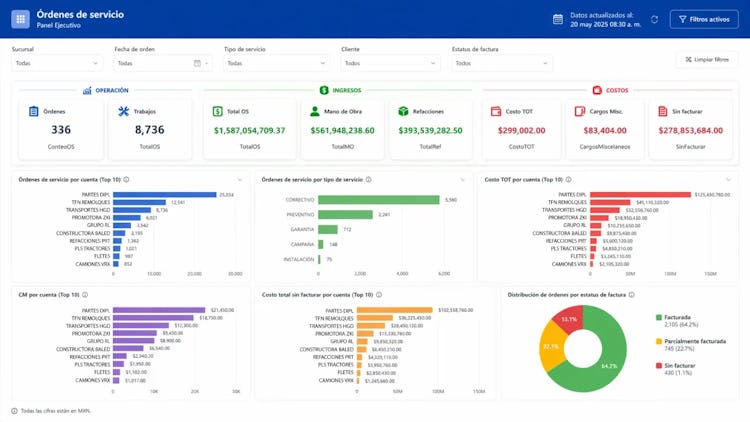Click the $278,853,684.00 Sin facturar value
The height and width of the screenshot is (422, 750).
pyautogui.click(x=691, y=131)
